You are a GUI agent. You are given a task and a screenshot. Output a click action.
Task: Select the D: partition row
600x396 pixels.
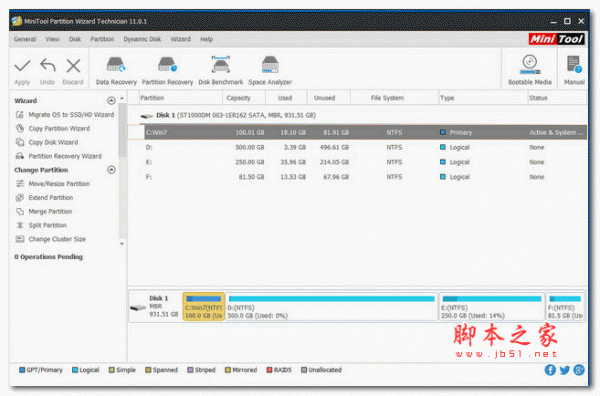coord(357,147)
